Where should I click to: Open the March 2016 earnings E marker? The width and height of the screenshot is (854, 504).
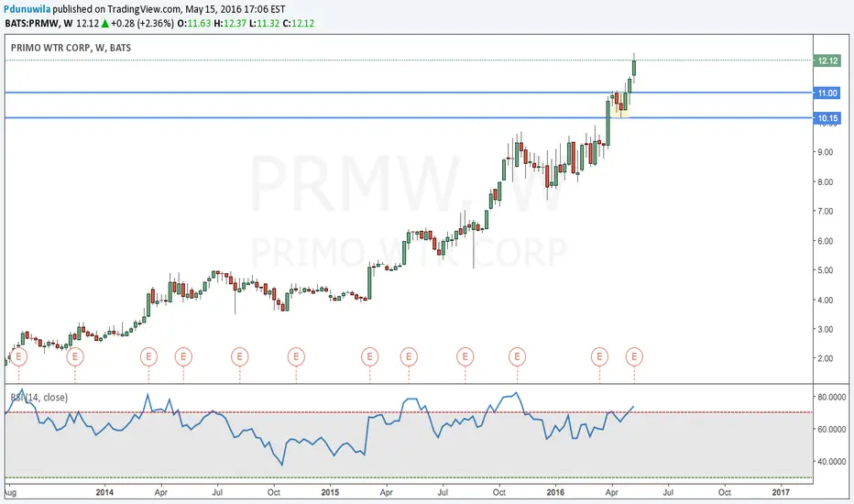(599, 356)
